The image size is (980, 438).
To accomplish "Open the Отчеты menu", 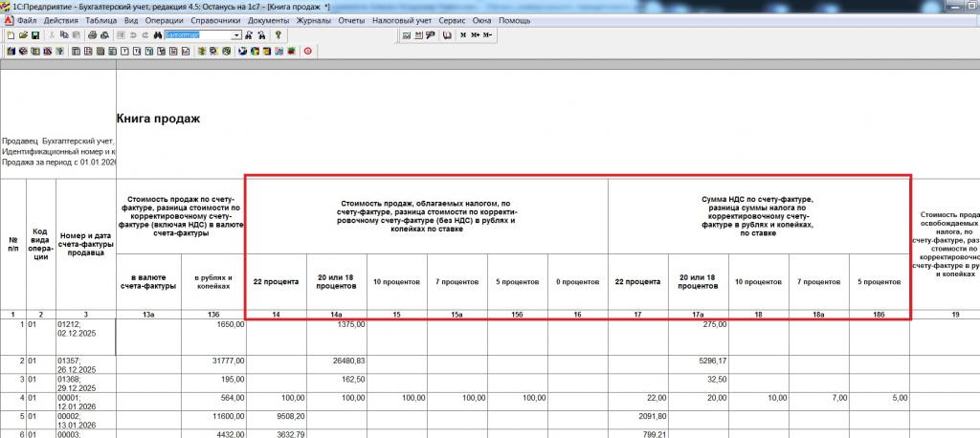I will pos(351,21).
